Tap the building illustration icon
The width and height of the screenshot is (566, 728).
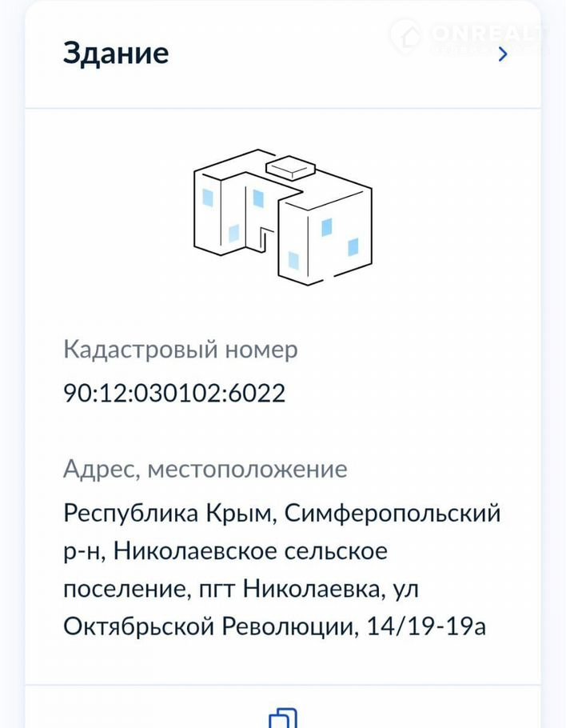pyautogui.click(x=282, y=215)
